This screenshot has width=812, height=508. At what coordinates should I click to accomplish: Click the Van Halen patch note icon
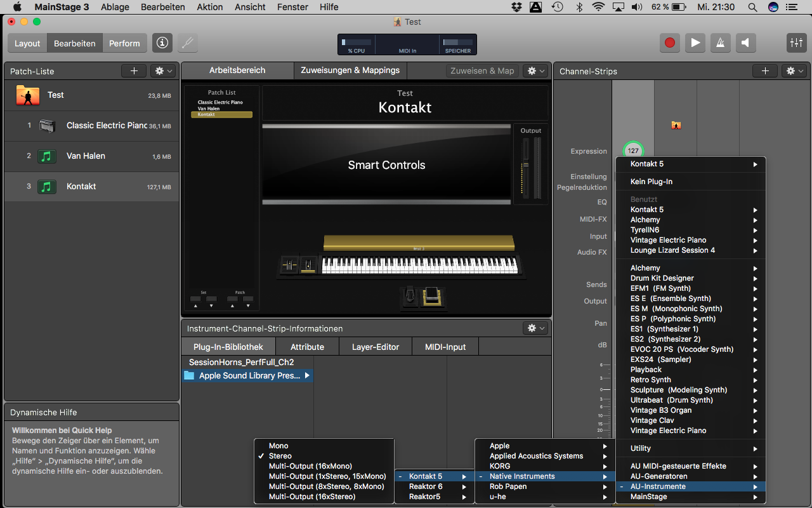click(47, 156)
